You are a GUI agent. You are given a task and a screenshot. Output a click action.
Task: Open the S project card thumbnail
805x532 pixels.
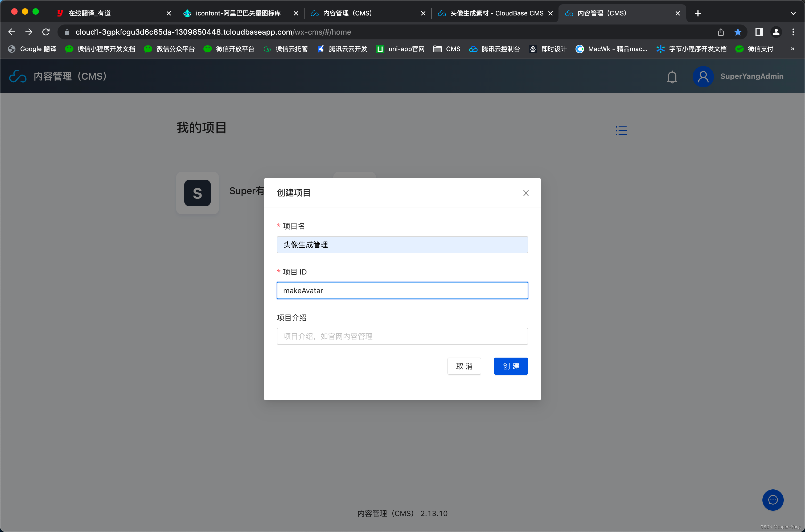click(x=198, y=193)
